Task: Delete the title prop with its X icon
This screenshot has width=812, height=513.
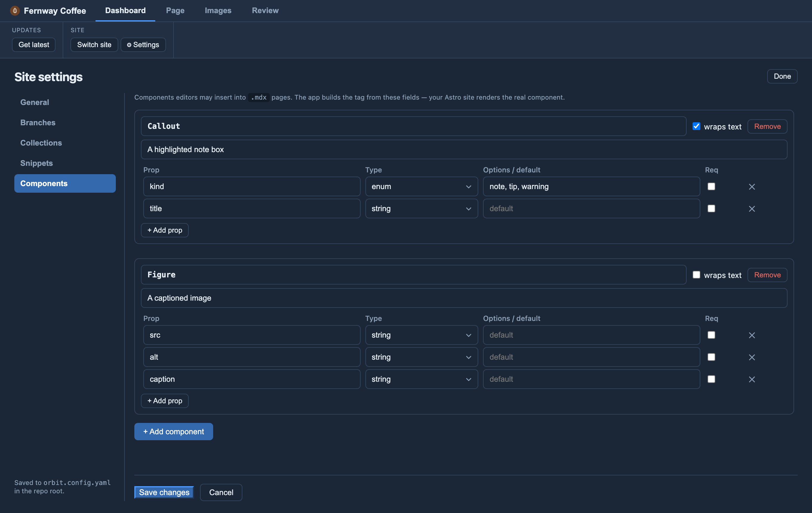Action: (x=752, y=209)
